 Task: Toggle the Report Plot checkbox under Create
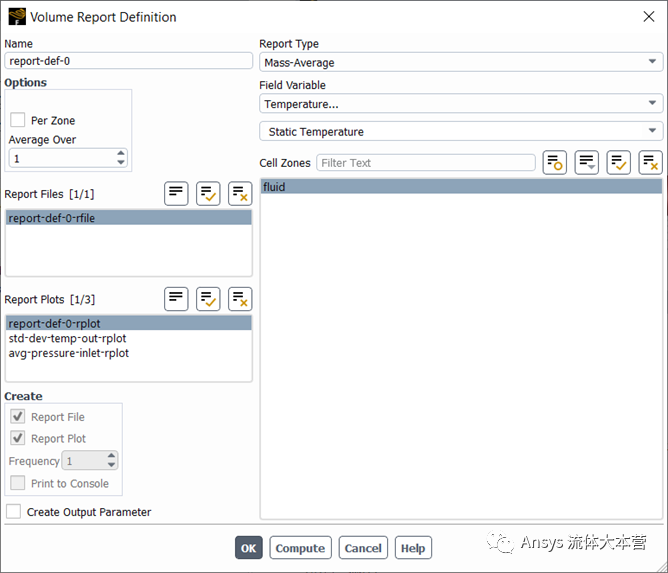18,438
